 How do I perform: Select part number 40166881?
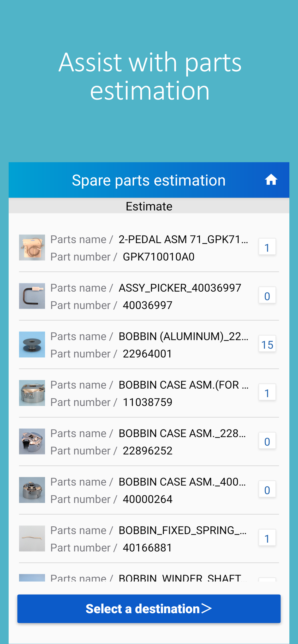148,548
